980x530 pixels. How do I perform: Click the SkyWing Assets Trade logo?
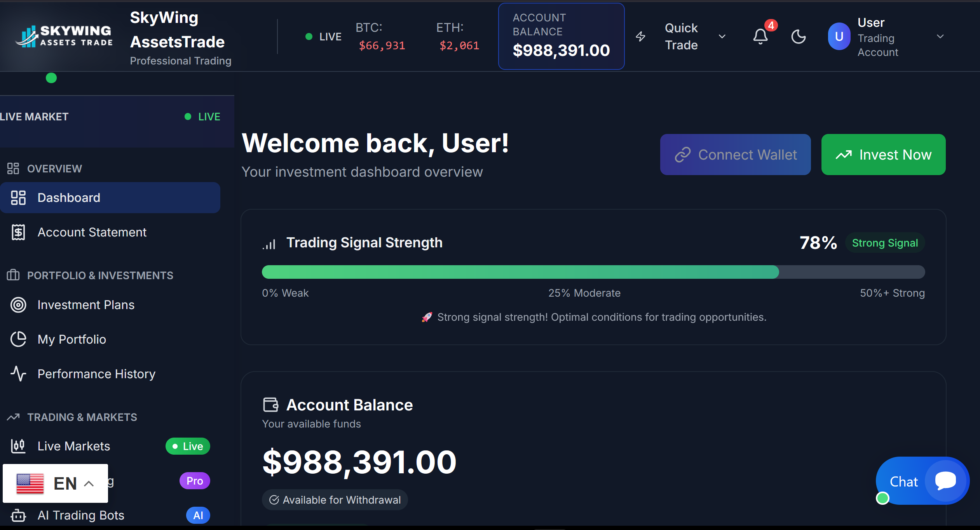pyautogui.click(x=64, y=36)
